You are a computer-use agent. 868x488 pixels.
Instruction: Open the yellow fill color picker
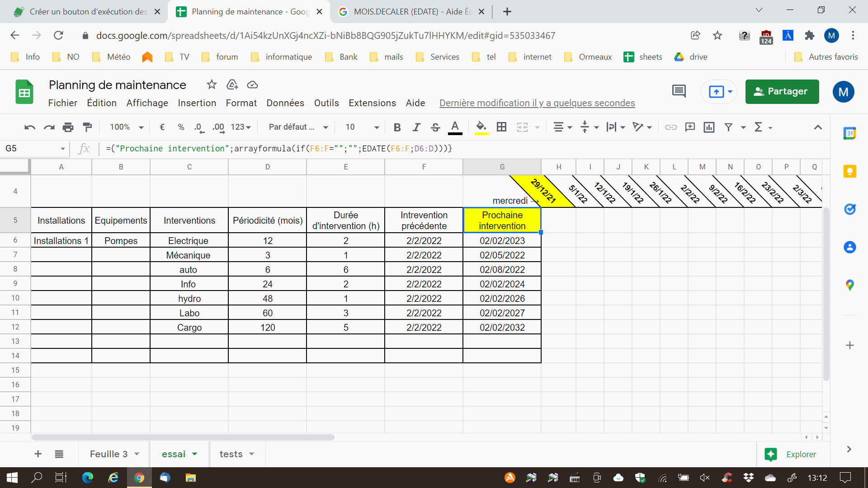(481, 127)
